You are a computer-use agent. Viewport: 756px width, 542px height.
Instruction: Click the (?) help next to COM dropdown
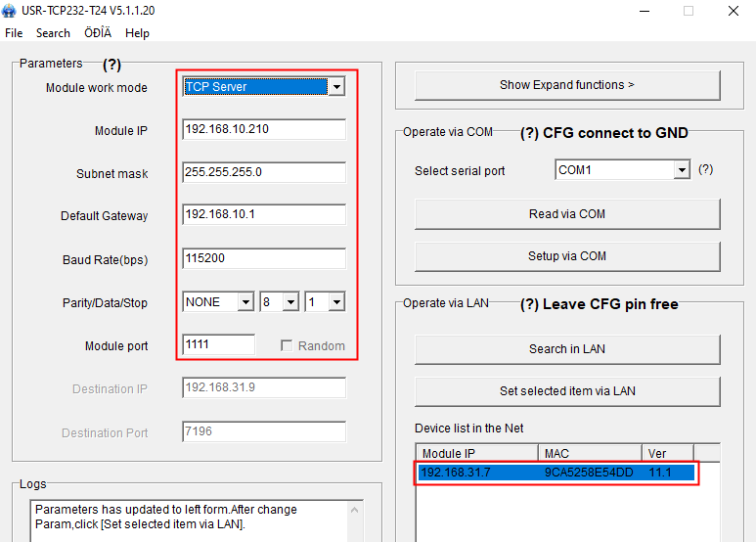(705, 169)
